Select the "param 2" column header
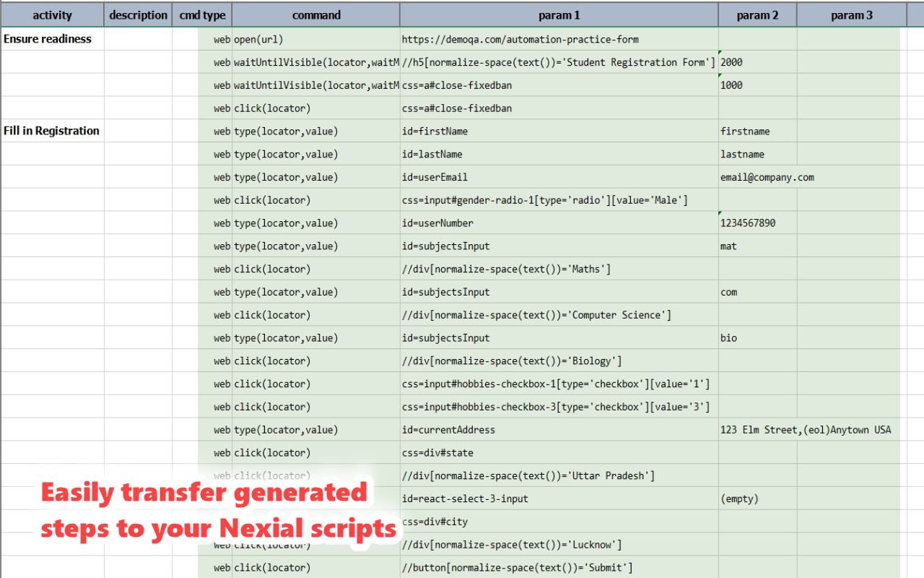Screen dimensions: 924x578 coord(757,14)
